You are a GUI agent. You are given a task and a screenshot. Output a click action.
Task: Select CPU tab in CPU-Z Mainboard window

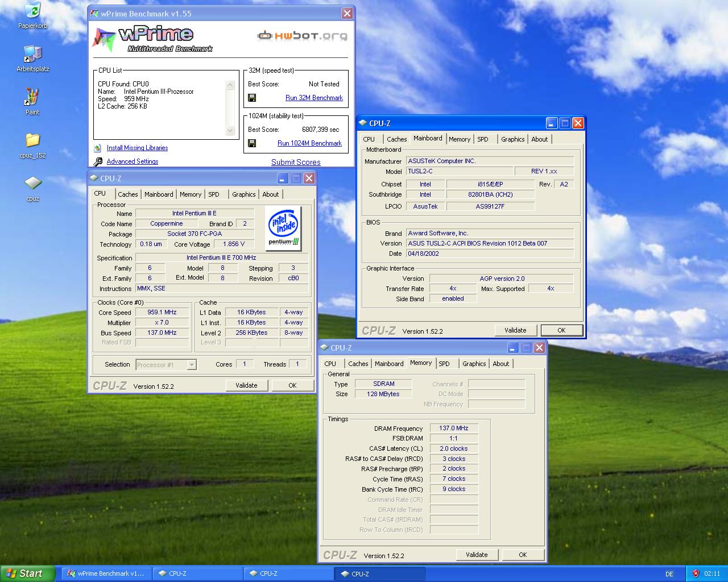click(369, 139)
